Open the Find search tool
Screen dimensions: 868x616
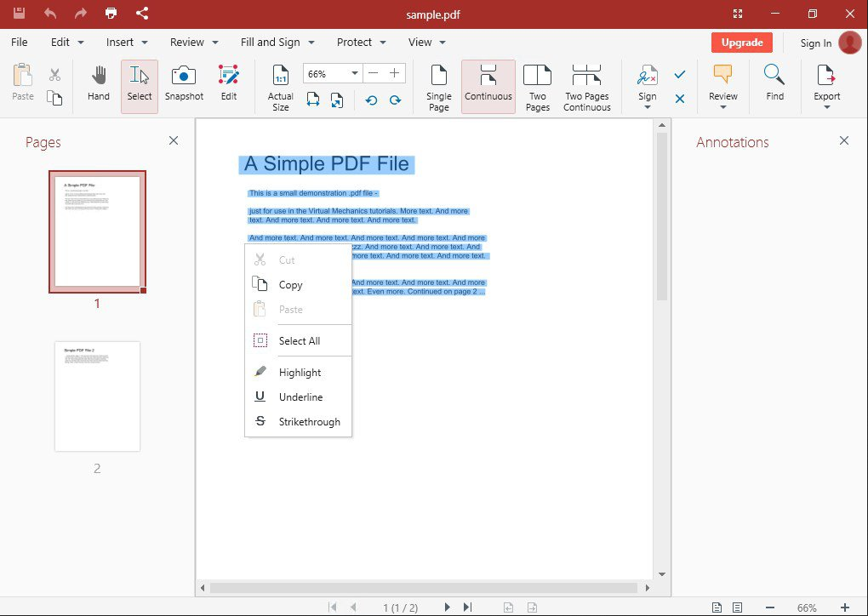click(x=774, y=85)
